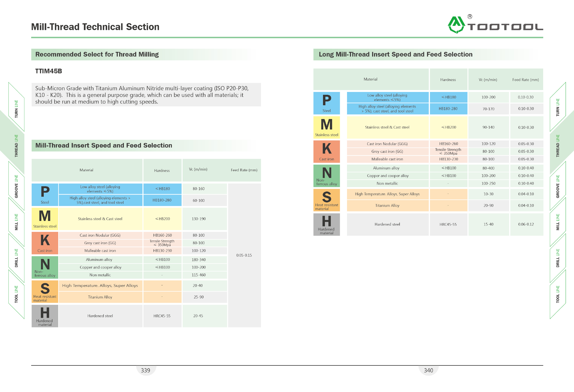Select the left MILL LINE tab
The height and width of the screenshot is (392, 574).
coord(16,222)
